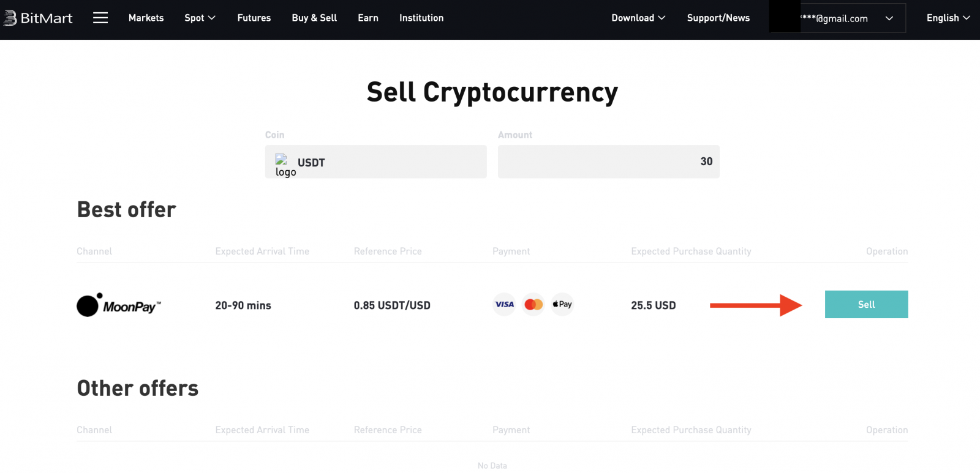
Task: Click the VISA payment icon
Action: (503, 304)
